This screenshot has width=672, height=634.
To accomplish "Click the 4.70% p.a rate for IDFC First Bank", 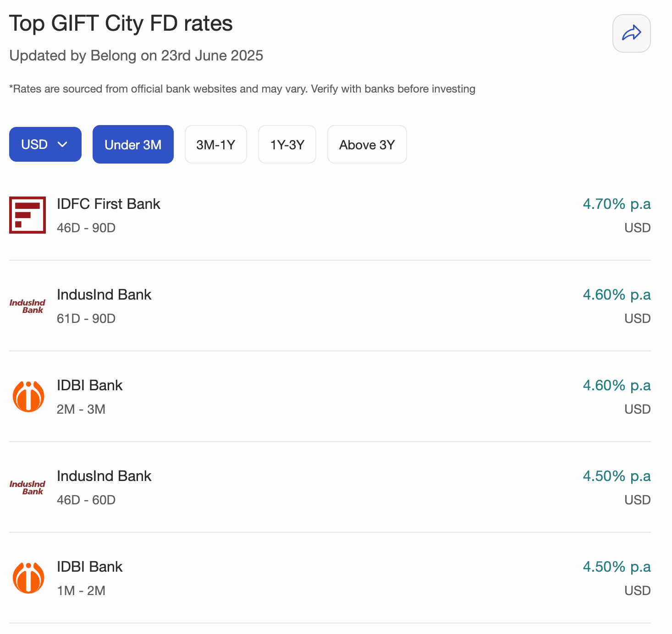I will coord(617,204).
